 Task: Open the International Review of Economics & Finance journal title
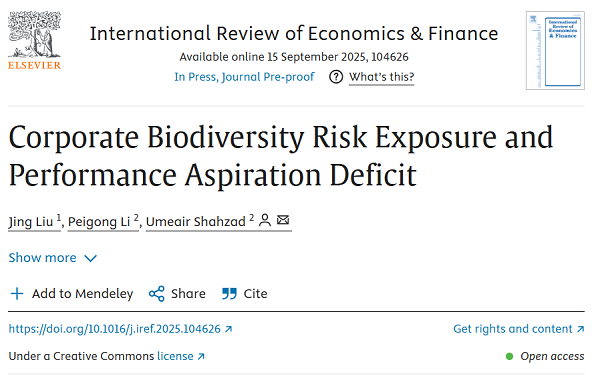[294, 34]
